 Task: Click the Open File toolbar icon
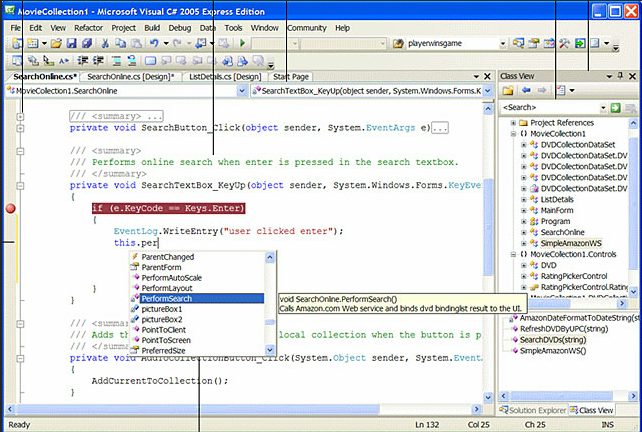click(x=56, y=43)
